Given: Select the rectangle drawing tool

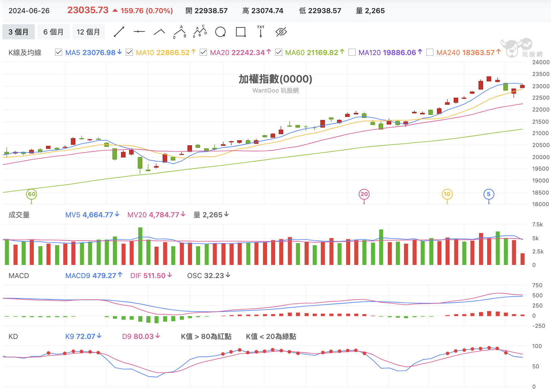Looking at the screenshot, I should 241,32.
